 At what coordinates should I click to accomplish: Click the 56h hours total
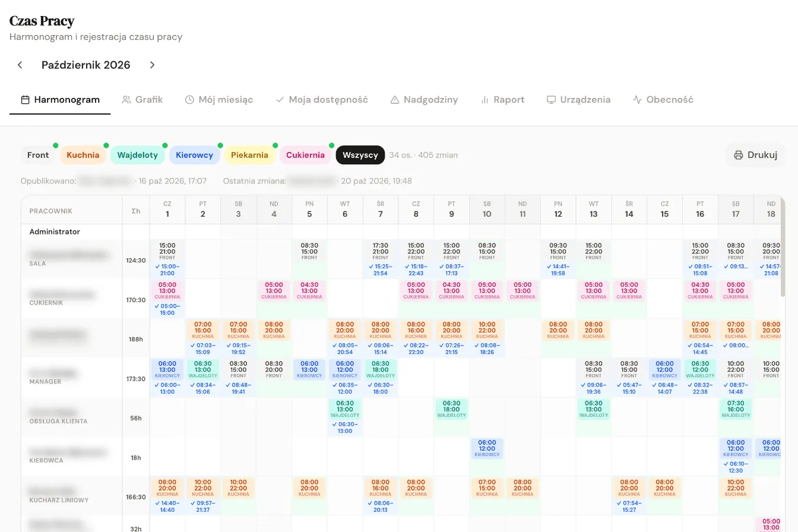click(136, 418)
